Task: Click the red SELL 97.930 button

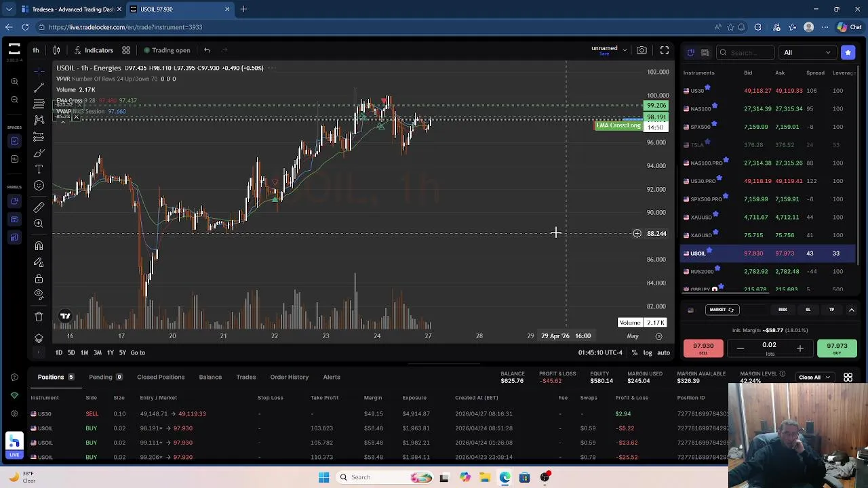Action: [703, 348]
